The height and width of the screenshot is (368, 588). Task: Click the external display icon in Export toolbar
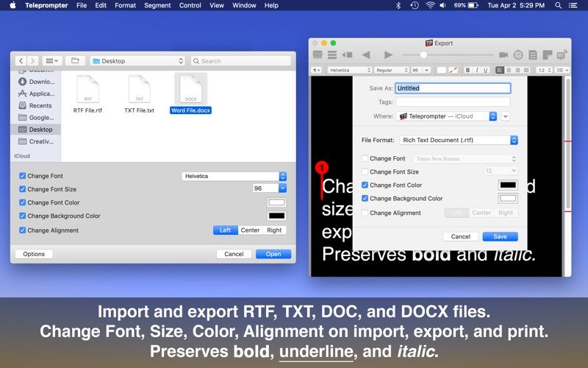pos(562,54)
